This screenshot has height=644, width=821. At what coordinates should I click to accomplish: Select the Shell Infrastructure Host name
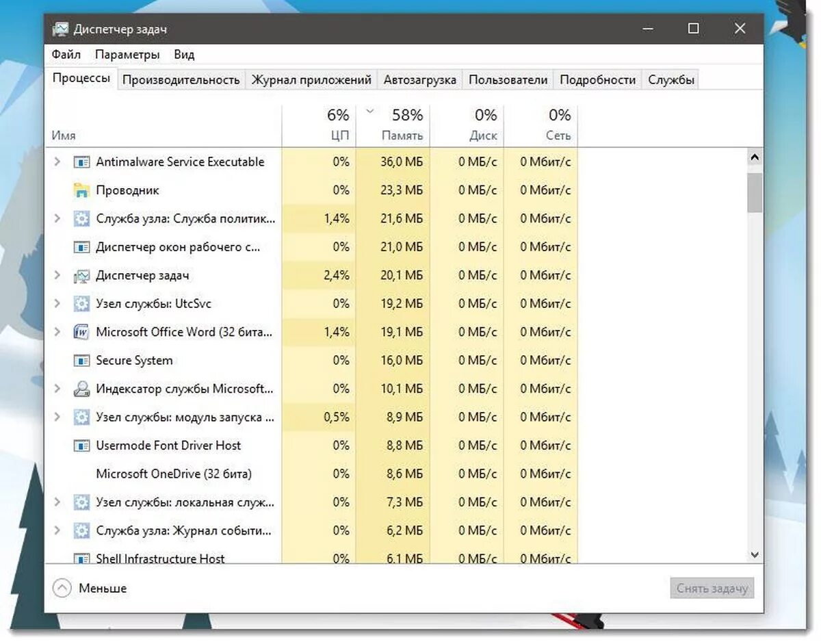(x=160, y=558)
